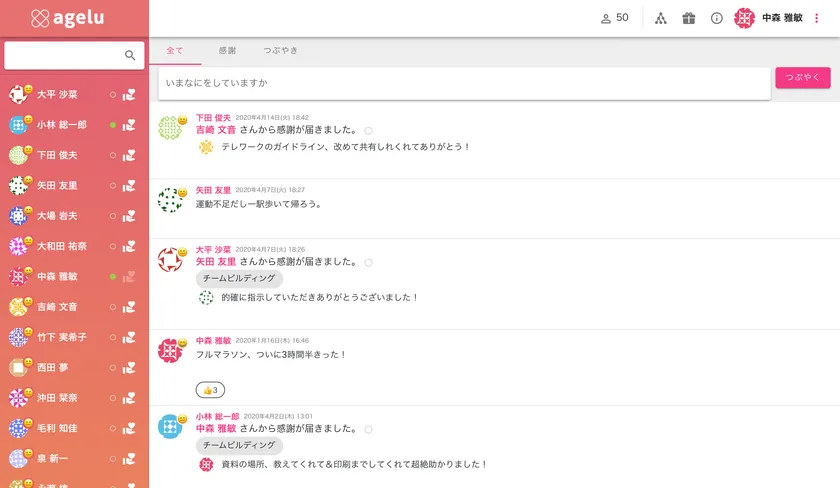The width and height of the screenshot is (840, 488).
Task: Send thanks to 大平 沙菜 via hand-heart icon
Action: coord(129,96)
